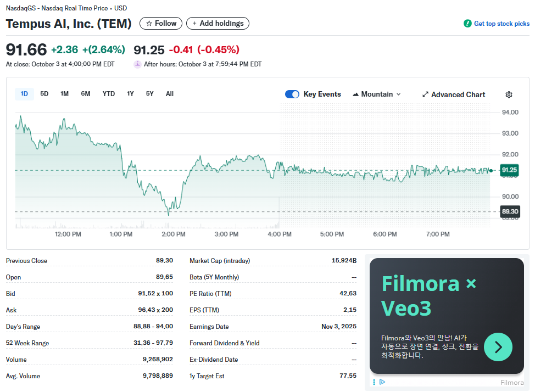This screenshot has height=392, width=535.
Task: Click the 4:00 PM time axis label
Action: [280, 234]
